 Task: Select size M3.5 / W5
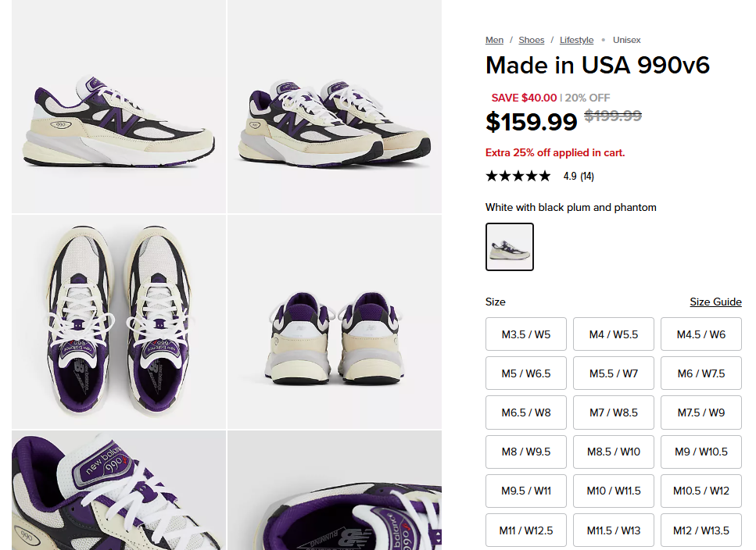525,334
